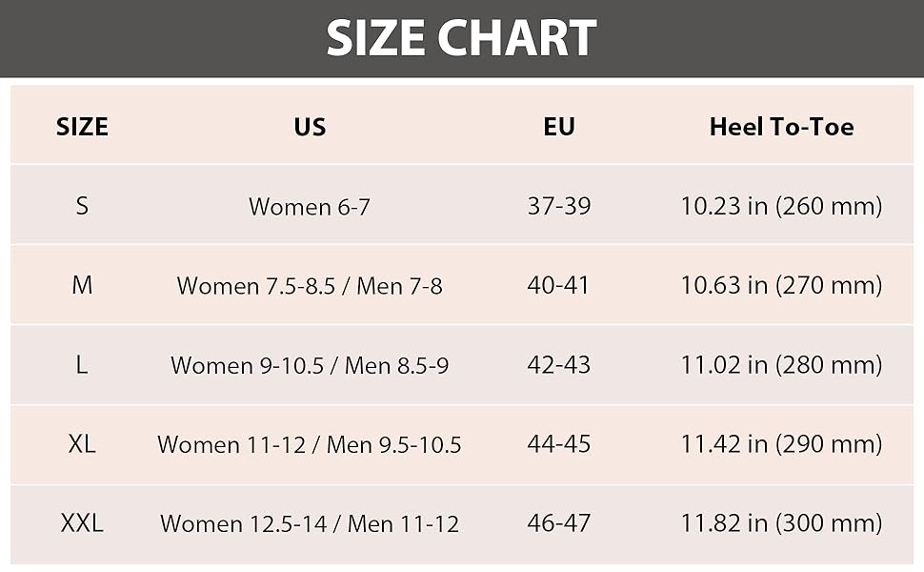
Task: Select EU size 37-39
Action: [x=558, y=206]
